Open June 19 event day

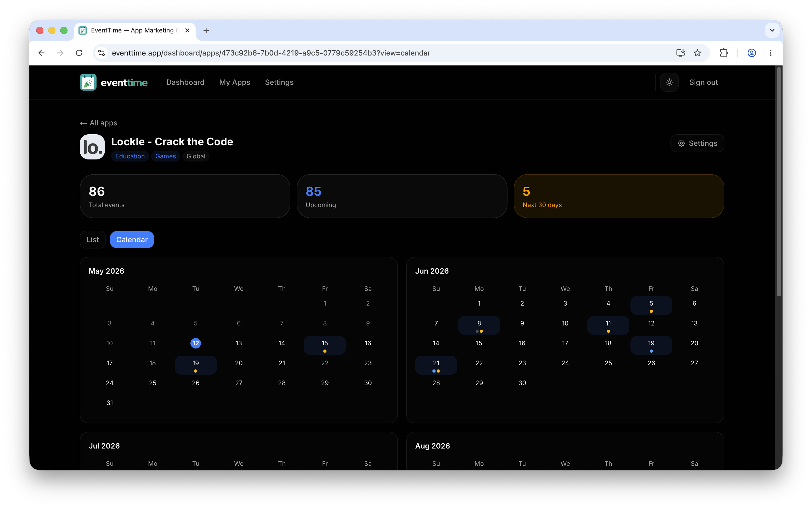pyautogui.click(x=651, y=345)
